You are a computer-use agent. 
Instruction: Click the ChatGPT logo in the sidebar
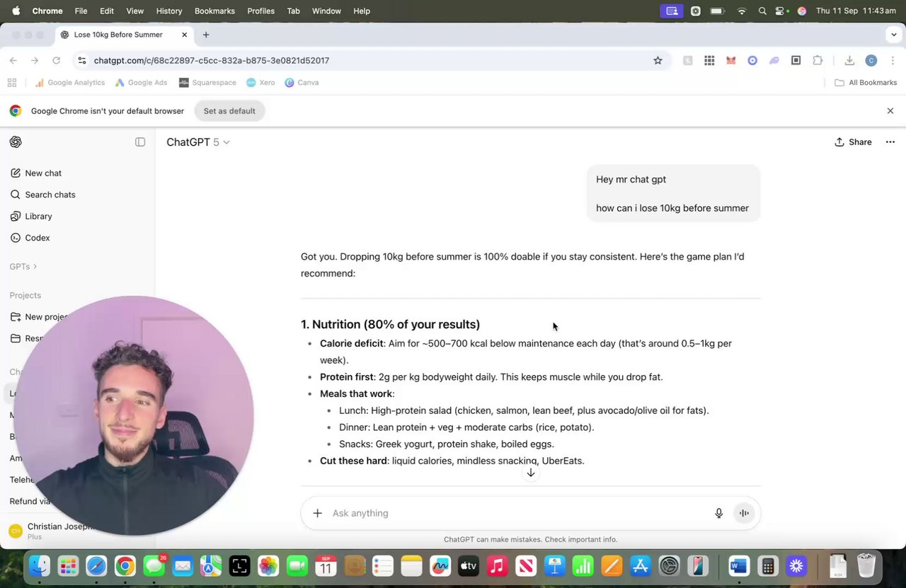click(16, 142)
